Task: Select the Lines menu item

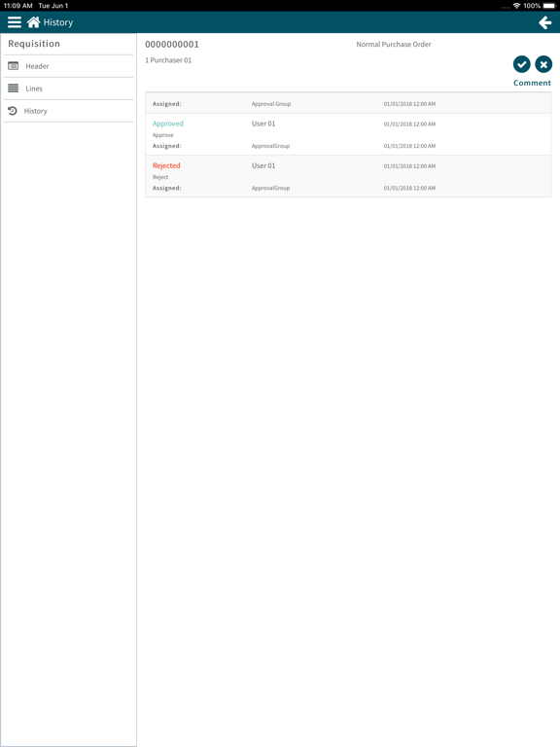Action: (69, 89)
